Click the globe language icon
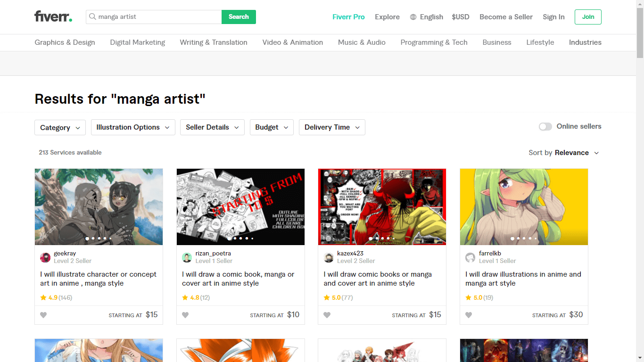Screen dimensions: 644x362 pyautogui.click(x=413, y=17)
